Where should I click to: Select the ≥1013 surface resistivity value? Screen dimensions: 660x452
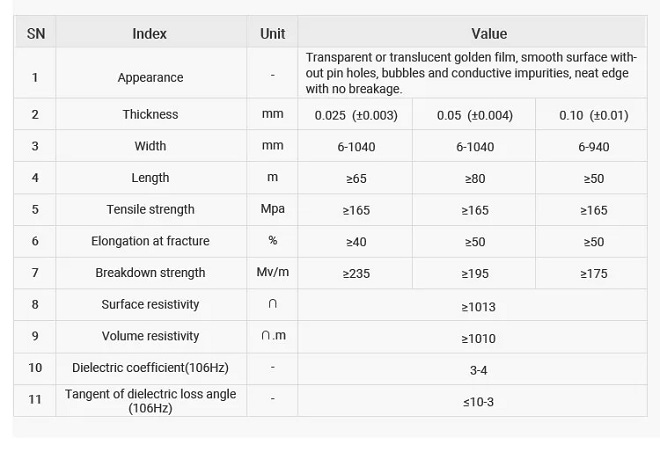coord(479,307)
